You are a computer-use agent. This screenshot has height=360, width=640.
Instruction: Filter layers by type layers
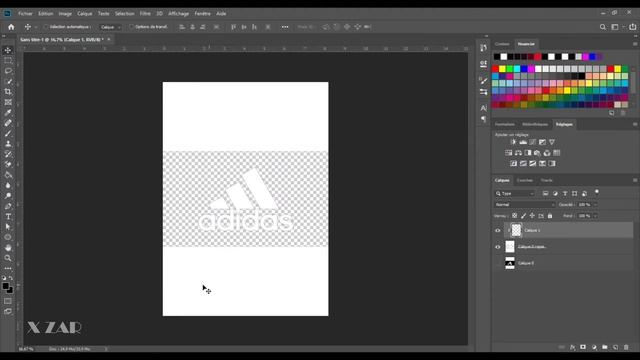(565, 193)
